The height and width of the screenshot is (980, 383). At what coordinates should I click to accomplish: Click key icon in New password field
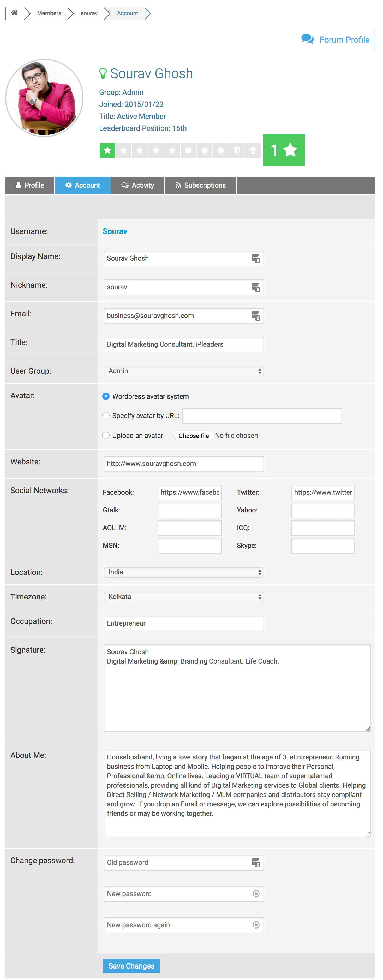click(x=256, y=894)
